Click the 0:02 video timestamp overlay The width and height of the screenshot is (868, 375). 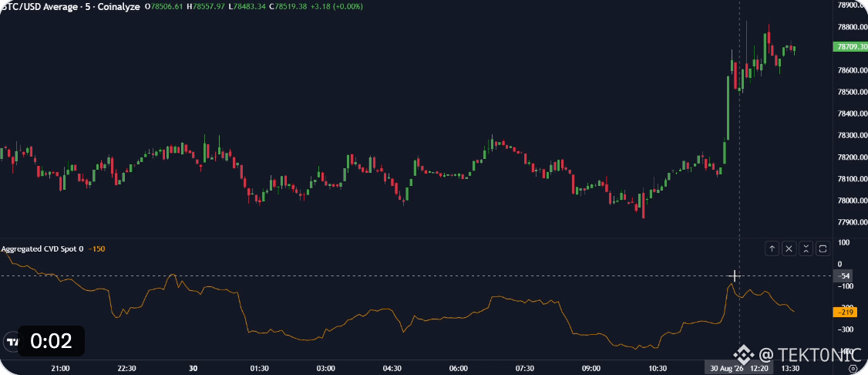click(x=52, y=340)
